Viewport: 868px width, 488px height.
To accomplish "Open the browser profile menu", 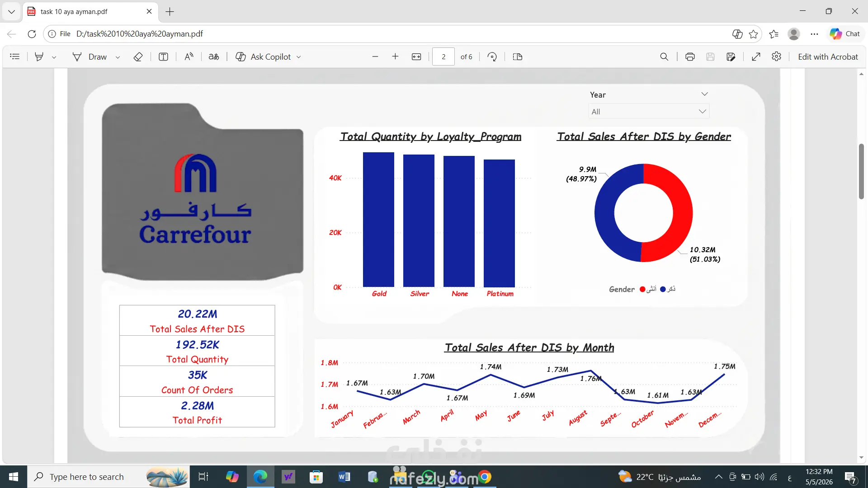I will [x=794, y=34].
